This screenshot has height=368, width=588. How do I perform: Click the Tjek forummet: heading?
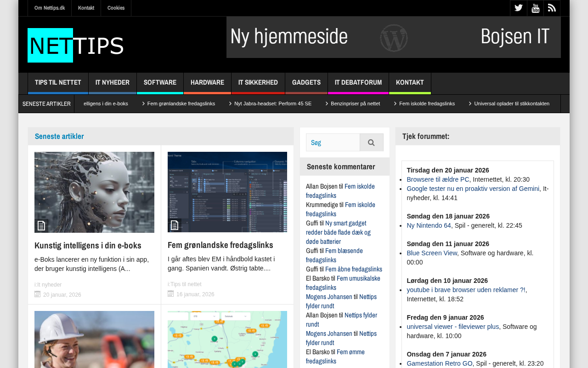426,136
